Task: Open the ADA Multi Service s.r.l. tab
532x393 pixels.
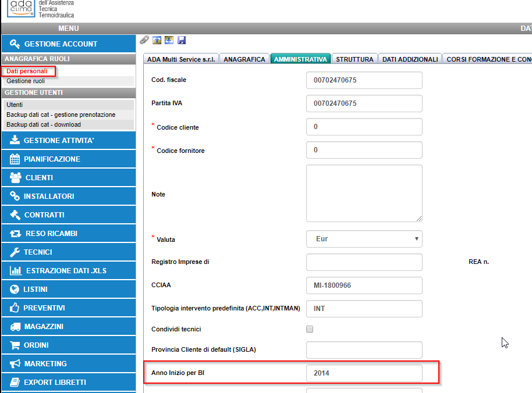Action: tap(181, 59)
